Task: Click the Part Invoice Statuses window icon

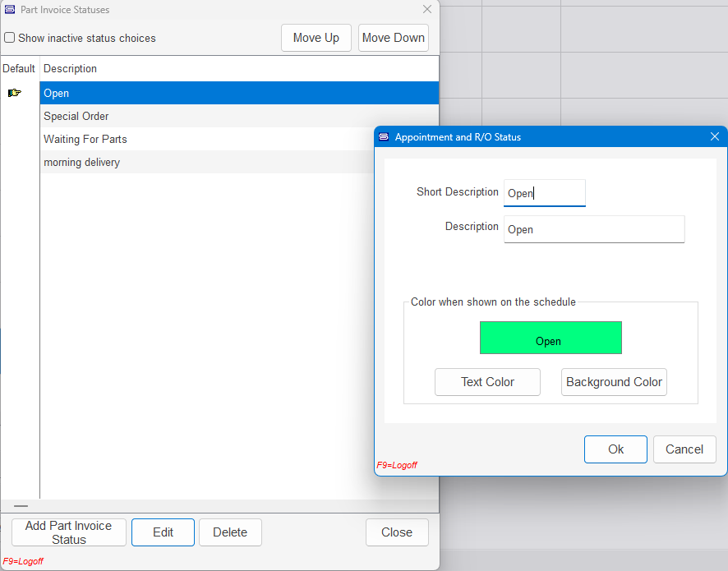Action: point(10,10)
